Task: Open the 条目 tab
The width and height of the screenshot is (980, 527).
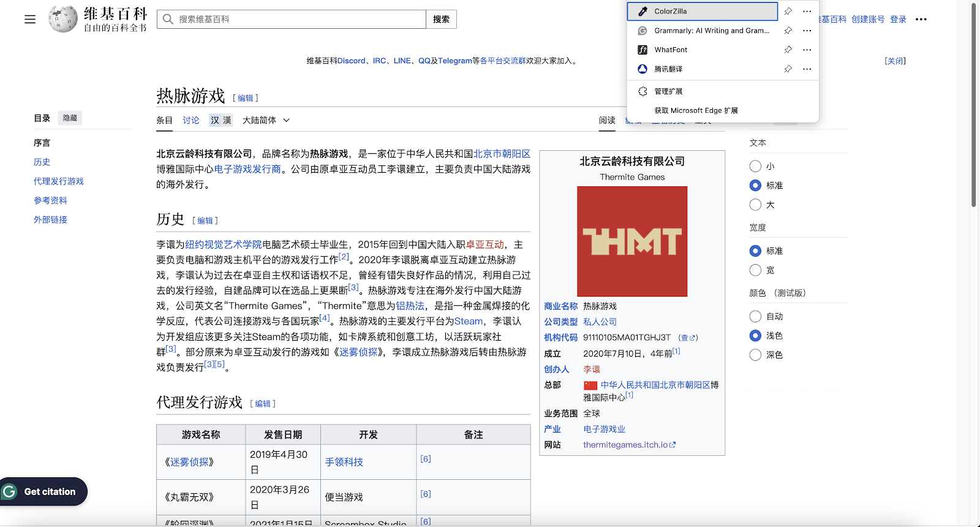Action: [x=164, y=120]
